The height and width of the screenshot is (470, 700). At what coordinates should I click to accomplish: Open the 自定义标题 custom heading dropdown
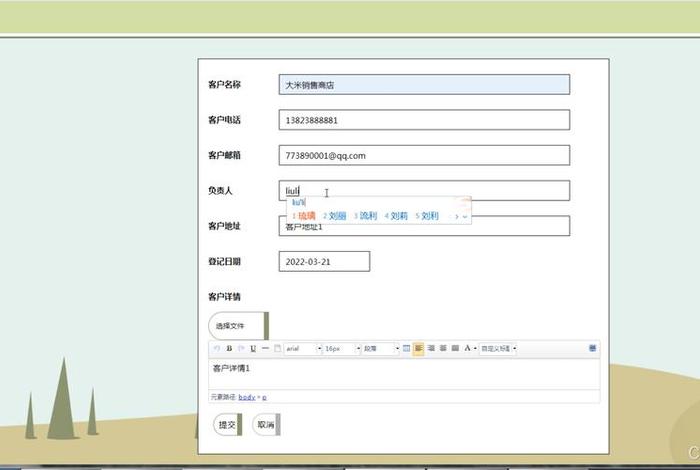pos(498,348)
